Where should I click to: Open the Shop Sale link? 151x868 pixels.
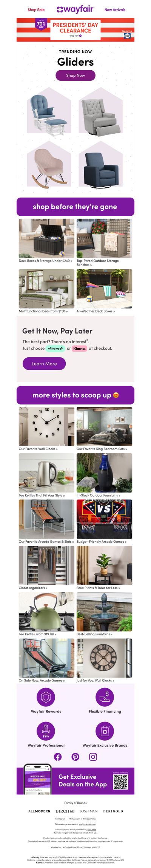click(36, 10)
